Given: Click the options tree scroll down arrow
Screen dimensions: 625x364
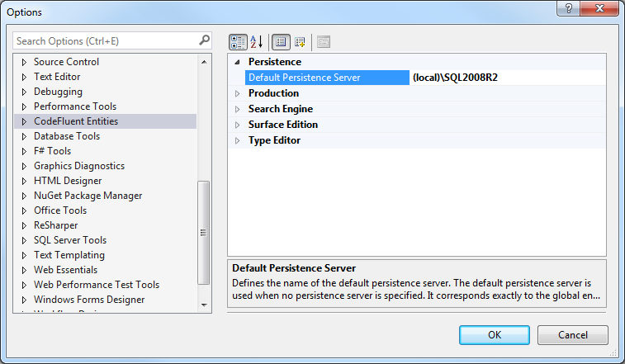Looking at the screenshot, I should (204, 305).
